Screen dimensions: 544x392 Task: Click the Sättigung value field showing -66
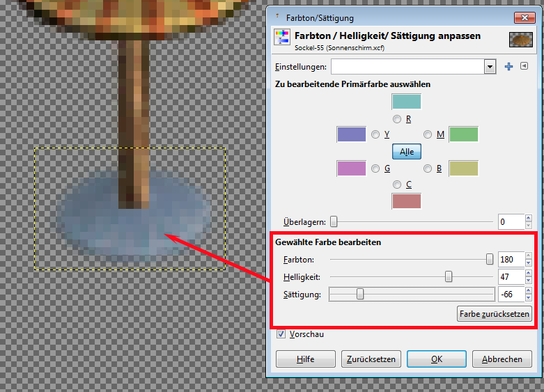click(x=511, y=294)
